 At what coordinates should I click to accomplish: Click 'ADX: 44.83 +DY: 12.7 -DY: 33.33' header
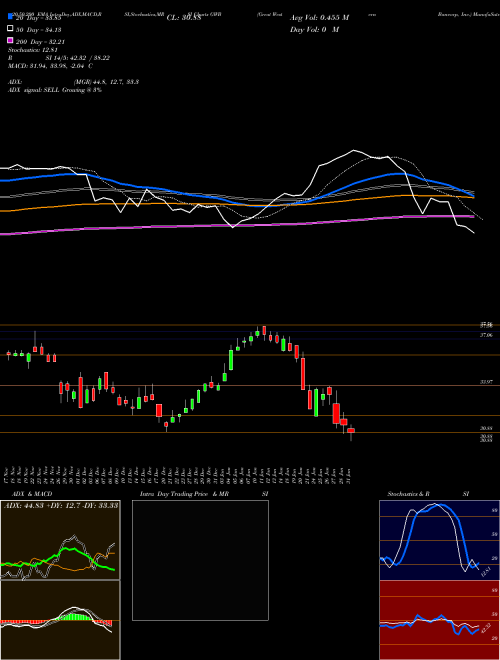pos(61,505)
